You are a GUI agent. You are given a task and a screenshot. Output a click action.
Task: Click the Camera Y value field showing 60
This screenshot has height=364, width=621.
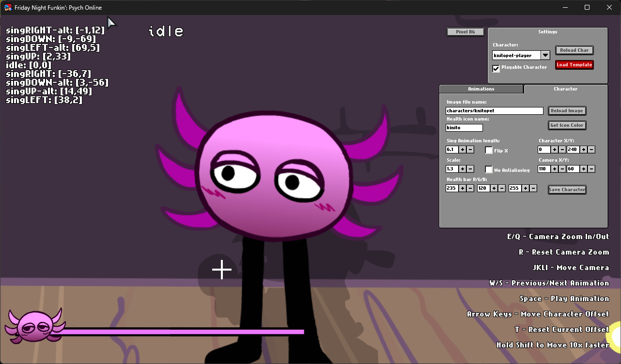coord(573,169)
